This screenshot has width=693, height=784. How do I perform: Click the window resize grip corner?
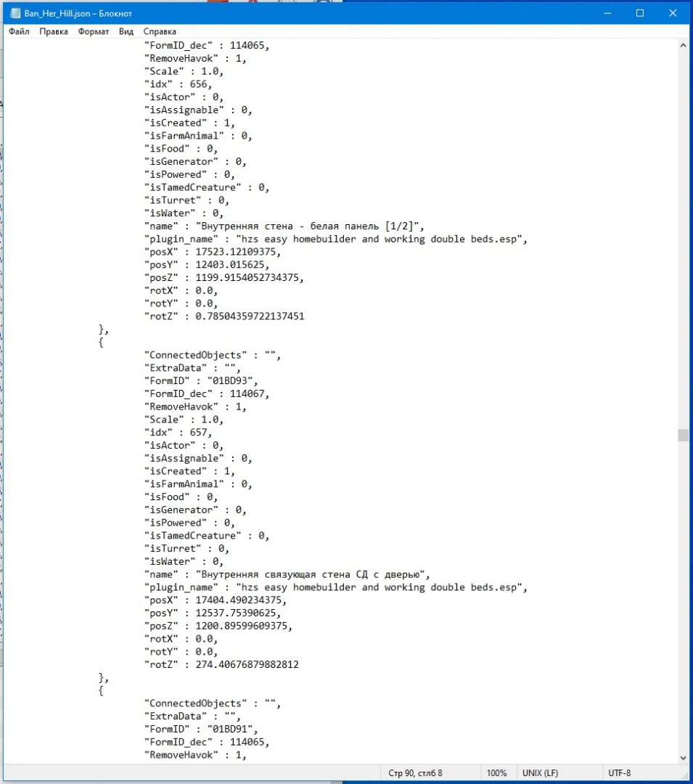pyautogui.click(x=685, y=775)
